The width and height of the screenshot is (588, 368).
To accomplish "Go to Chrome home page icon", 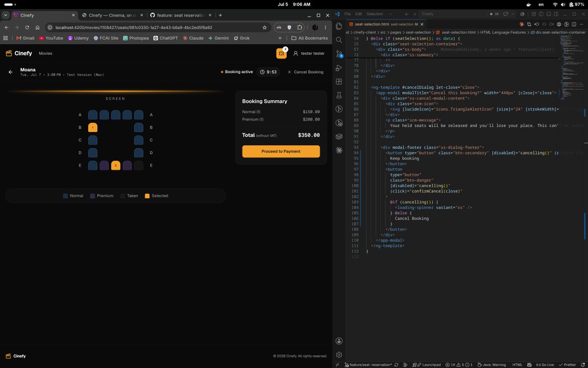I will coord(37,27).
